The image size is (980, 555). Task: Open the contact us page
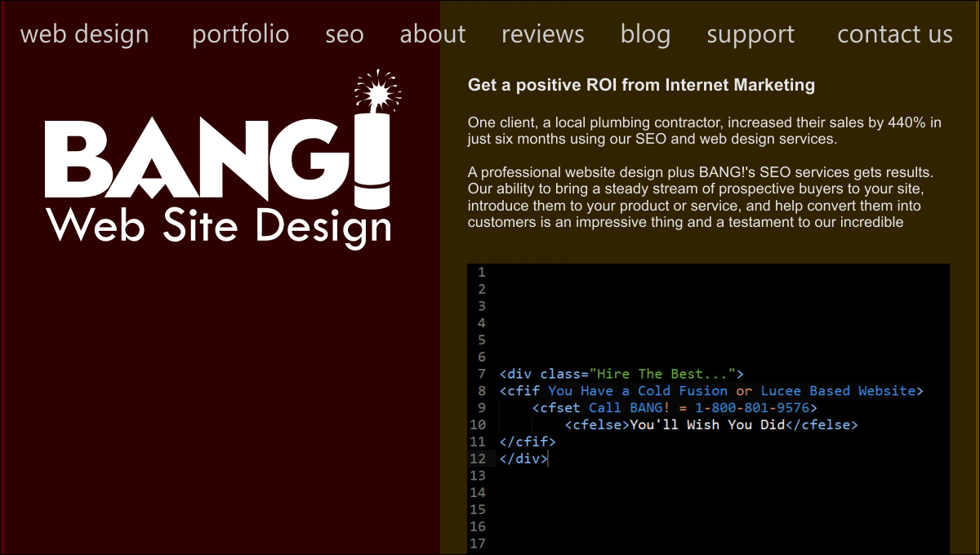pyautogui.click(x=895, y=34)
